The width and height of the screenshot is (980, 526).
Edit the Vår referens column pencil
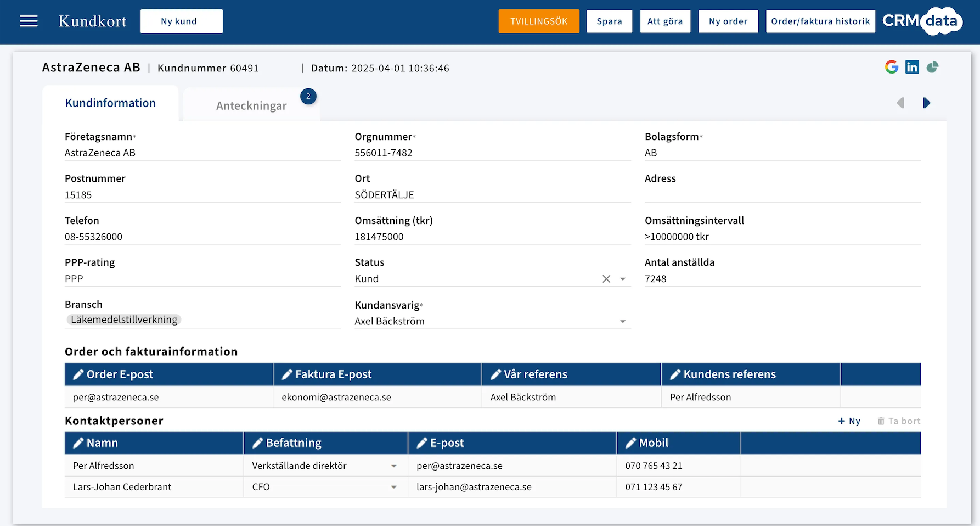[496, 374]
